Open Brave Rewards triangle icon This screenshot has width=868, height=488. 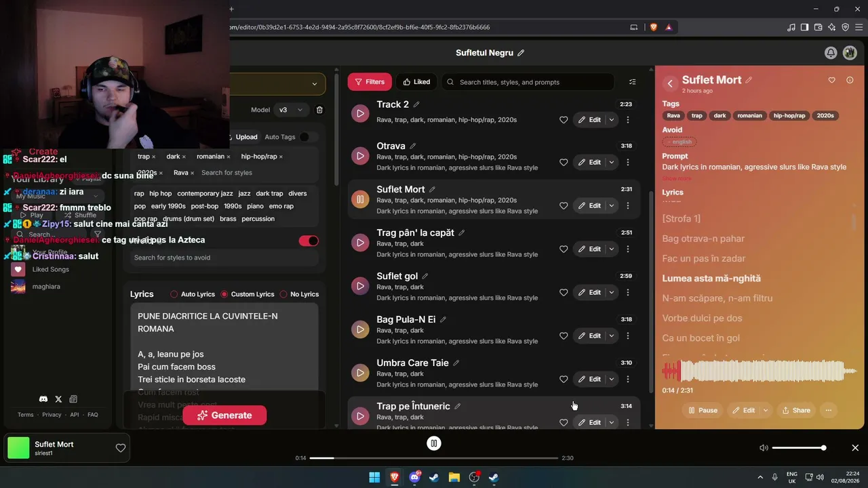click(x=669, y=27)
